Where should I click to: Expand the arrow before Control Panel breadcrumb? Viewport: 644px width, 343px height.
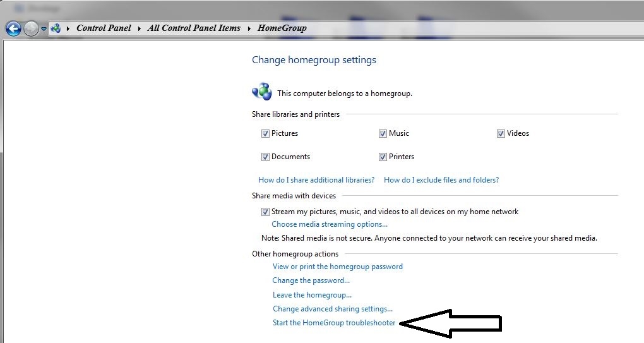[x=68, y=28]
